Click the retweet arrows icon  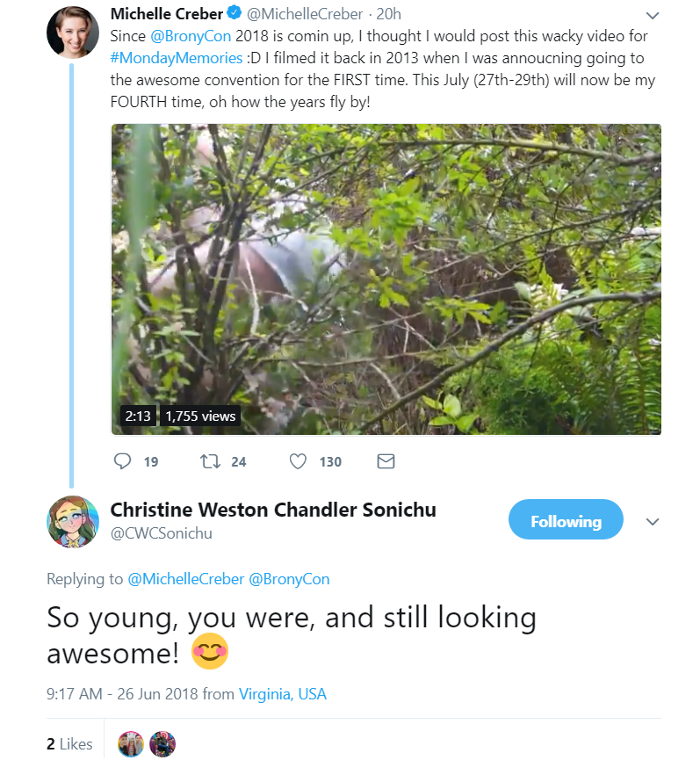click(x=210, y=461)
